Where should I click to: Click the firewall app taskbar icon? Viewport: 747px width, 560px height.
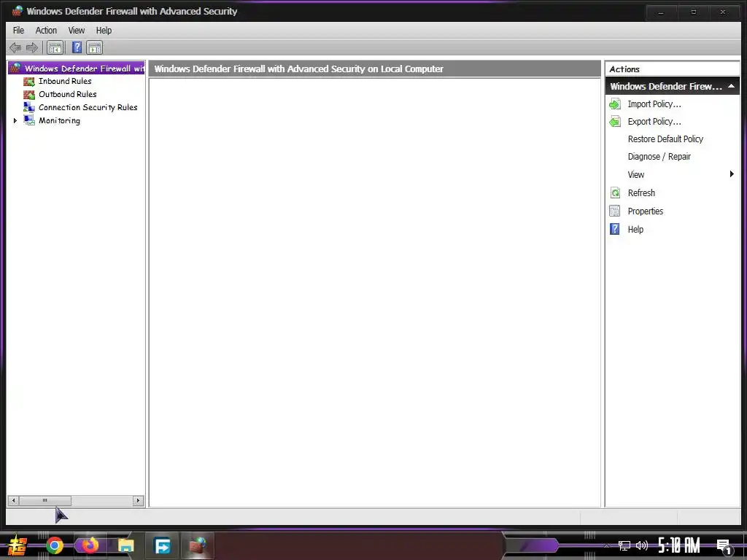coord(197,545)
